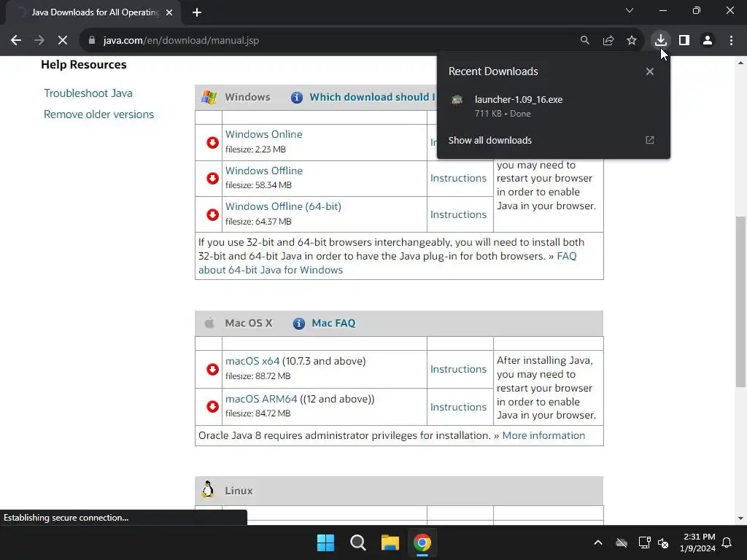Viewport: 747px width, 560px height.
Task: Bookmark this page with the star
Action: (632, 41)
